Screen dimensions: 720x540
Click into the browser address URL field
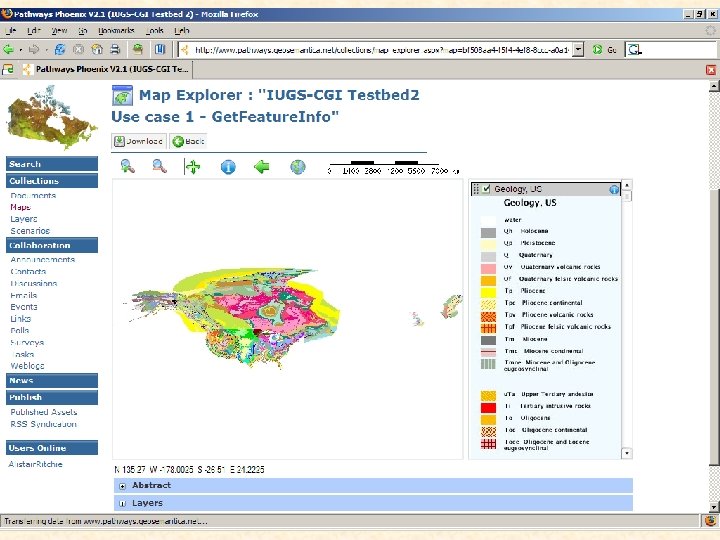381,50
